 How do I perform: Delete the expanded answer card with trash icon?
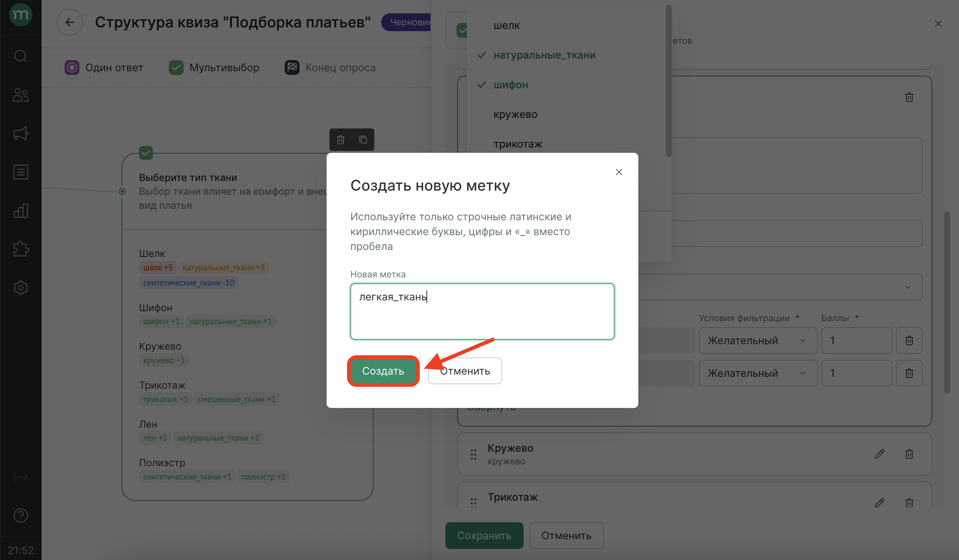point(909,97)
